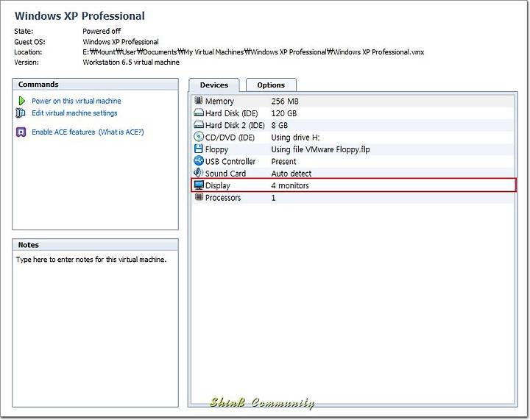Click the Workstation 6.5 virtual machine version text
530x420 pixels.
tap(131, 63)
